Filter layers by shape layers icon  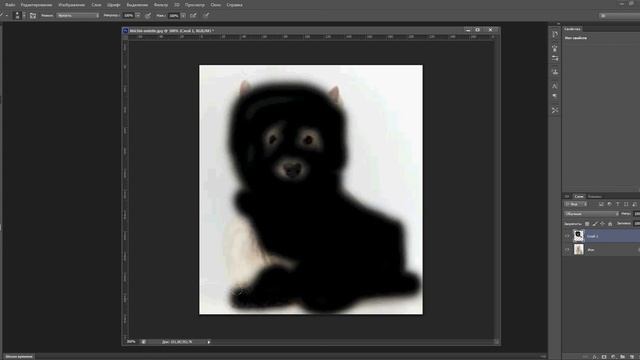click(x=626, y=204)
